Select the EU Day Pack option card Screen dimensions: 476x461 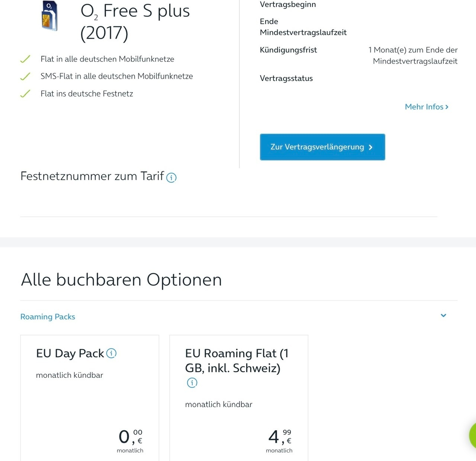90,398
